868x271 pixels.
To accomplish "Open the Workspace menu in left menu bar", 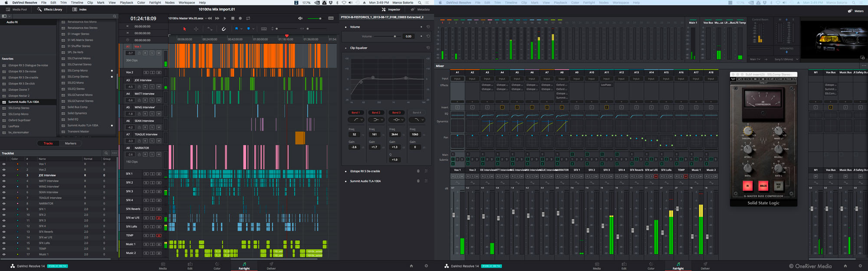I will (187, 3).
